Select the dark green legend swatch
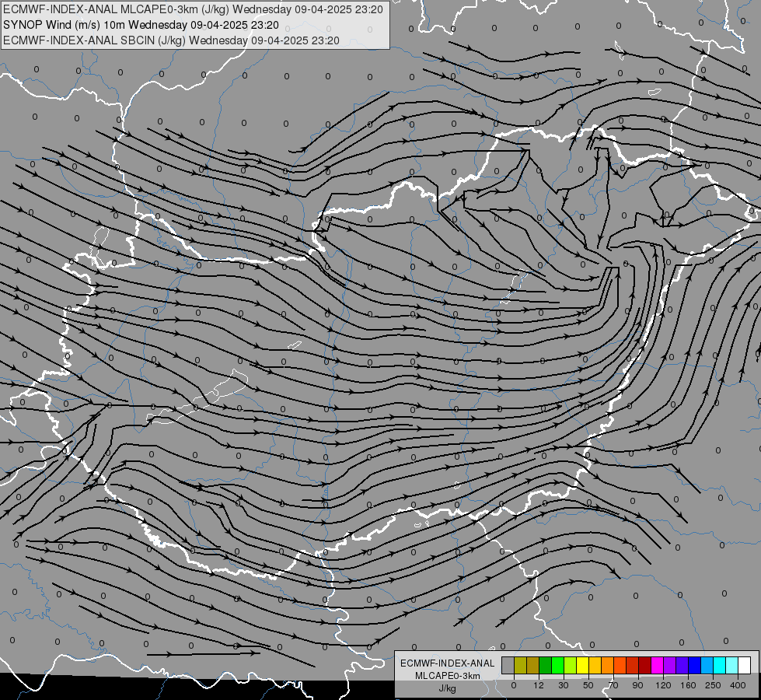Viewport: 761px width, 700px height. pos(545,666)
